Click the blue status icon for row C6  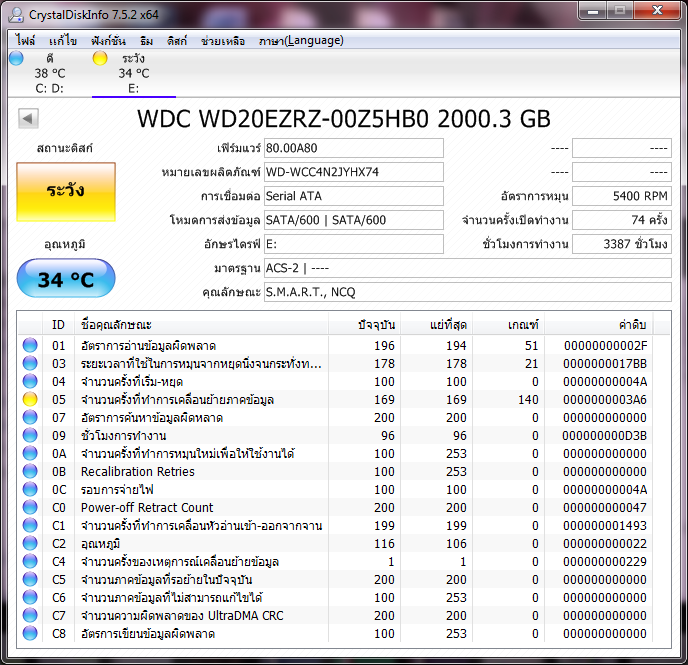point(30,597)
